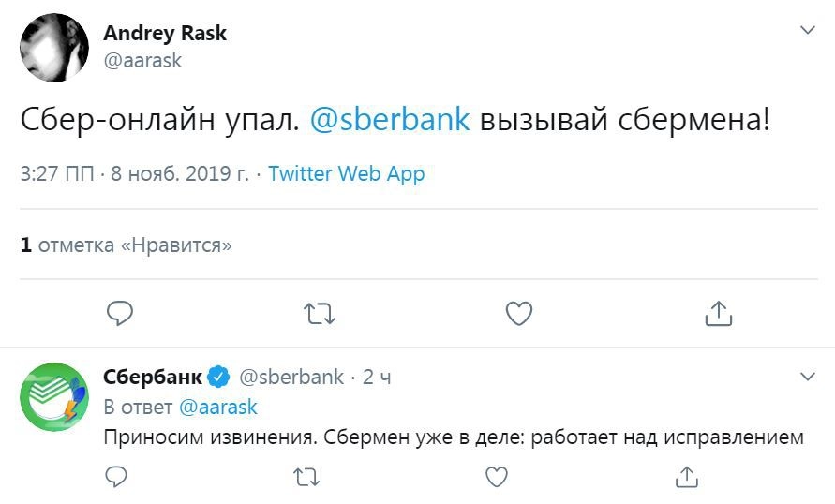Retweet Andrey Rask's tweet
The image size is (835, 504).
click(320, 313)
